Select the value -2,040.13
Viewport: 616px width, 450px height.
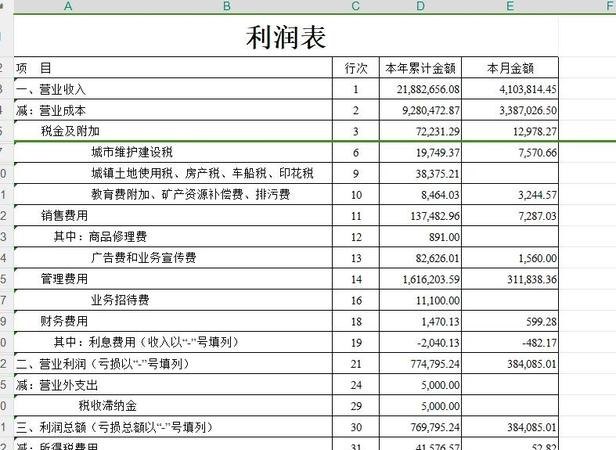pos(438,343)
